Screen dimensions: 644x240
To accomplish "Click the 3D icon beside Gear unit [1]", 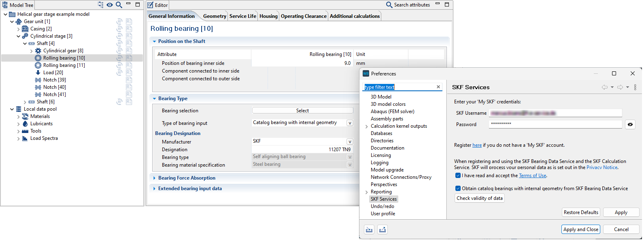I will [119, 21].
